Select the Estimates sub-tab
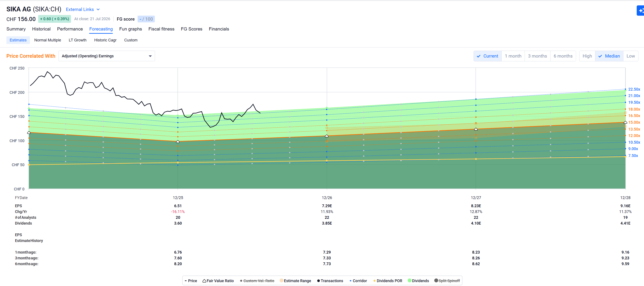The width and height of the screenshot is (644, 286). tap(18, 40)
